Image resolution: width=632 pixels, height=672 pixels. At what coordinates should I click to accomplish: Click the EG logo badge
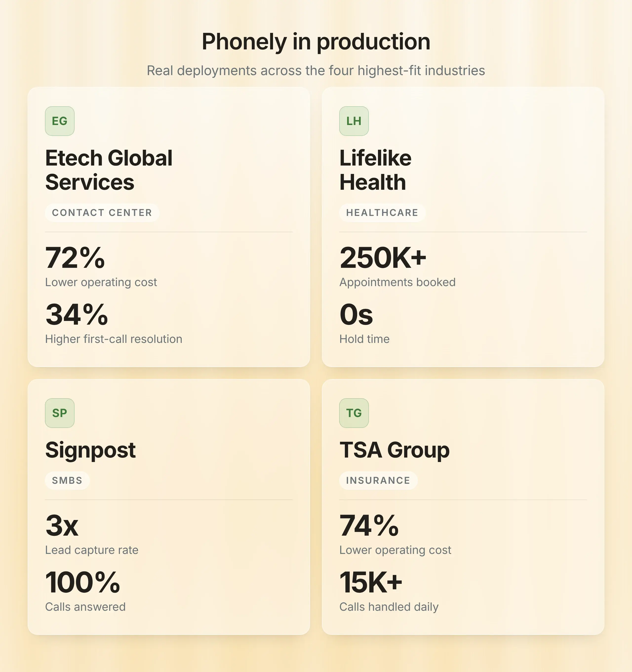click(x=59, y=121)
